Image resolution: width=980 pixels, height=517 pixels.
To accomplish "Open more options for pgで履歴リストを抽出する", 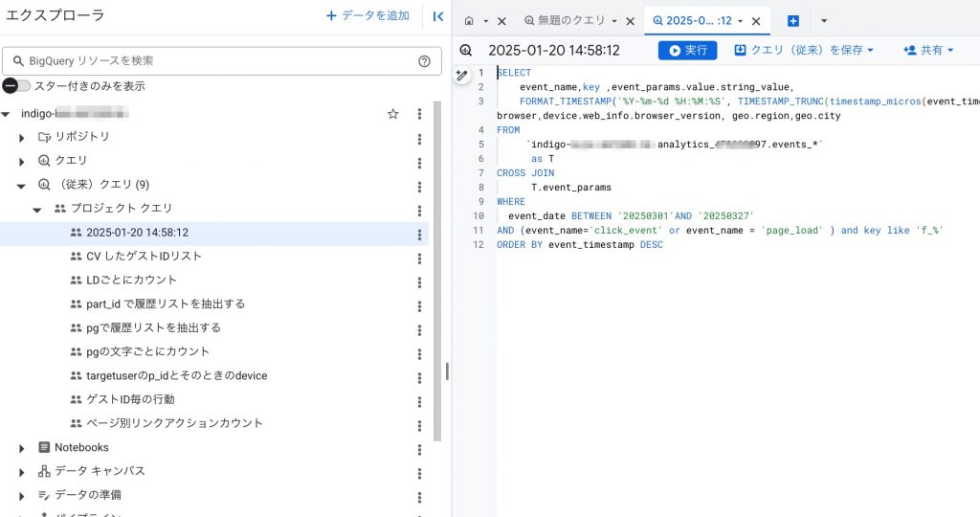I will (419, 329).
